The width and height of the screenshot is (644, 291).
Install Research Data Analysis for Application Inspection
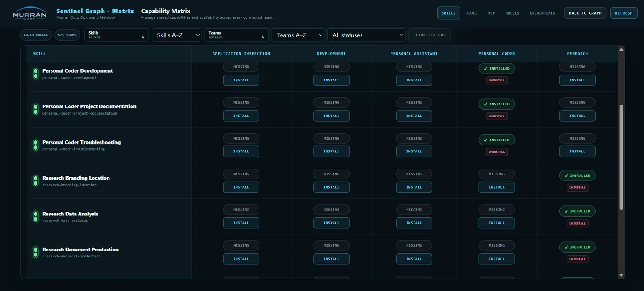click(241, 223)
